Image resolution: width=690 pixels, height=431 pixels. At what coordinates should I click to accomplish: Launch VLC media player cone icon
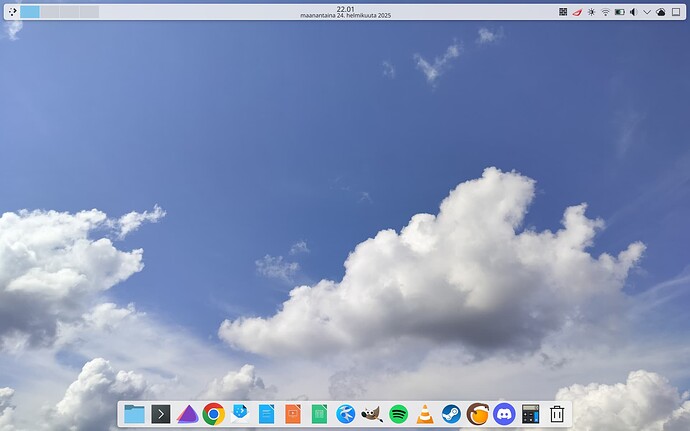tap(425, 414)
